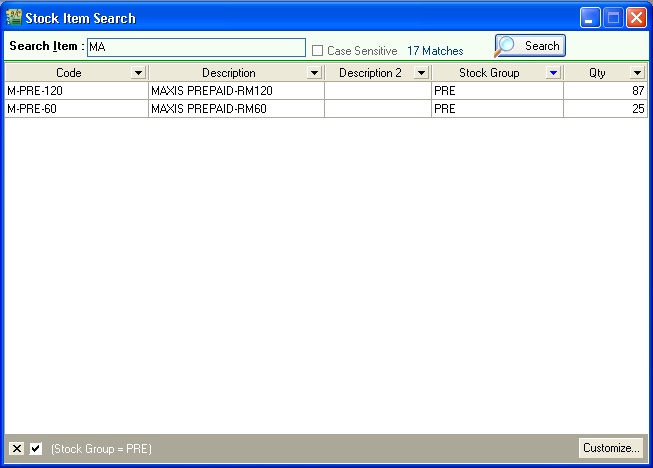653x468 pixels.
Task: Open the Code column filter dropdown
Action: [x=138, y=73]
